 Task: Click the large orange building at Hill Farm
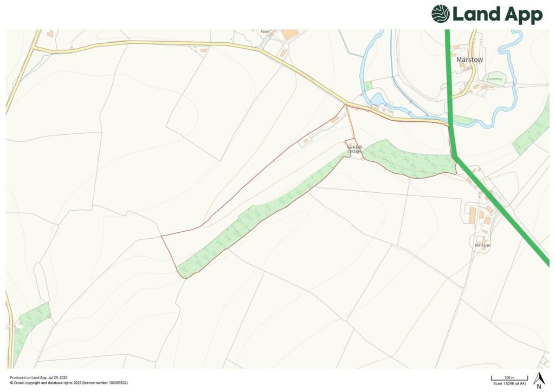[x=473, y=215]
